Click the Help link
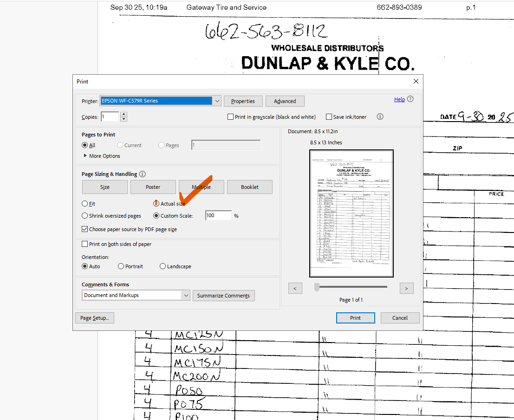Viewport: 514px width, 420px height. pos(399,99)
